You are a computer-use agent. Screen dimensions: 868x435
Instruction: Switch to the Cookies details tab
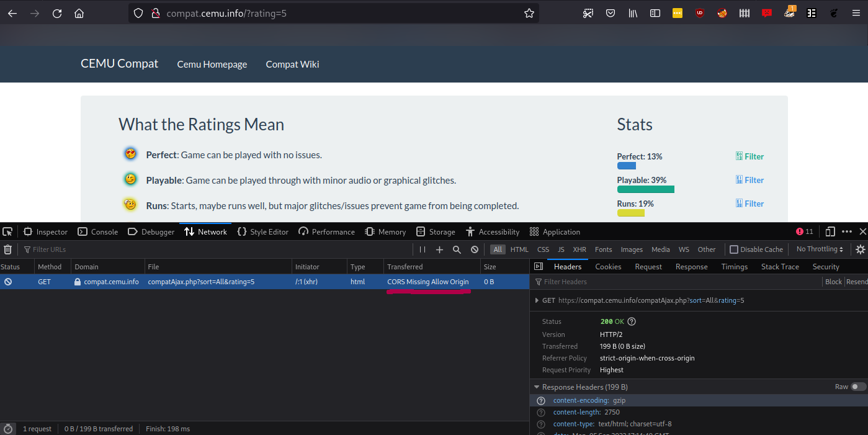click(x=608, y=267)
